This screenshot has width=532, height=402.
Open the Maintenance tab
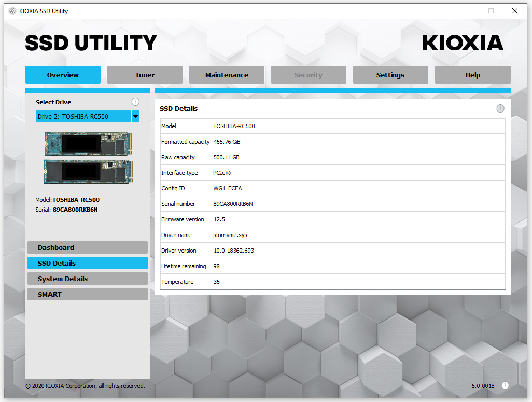coord(227,75)
